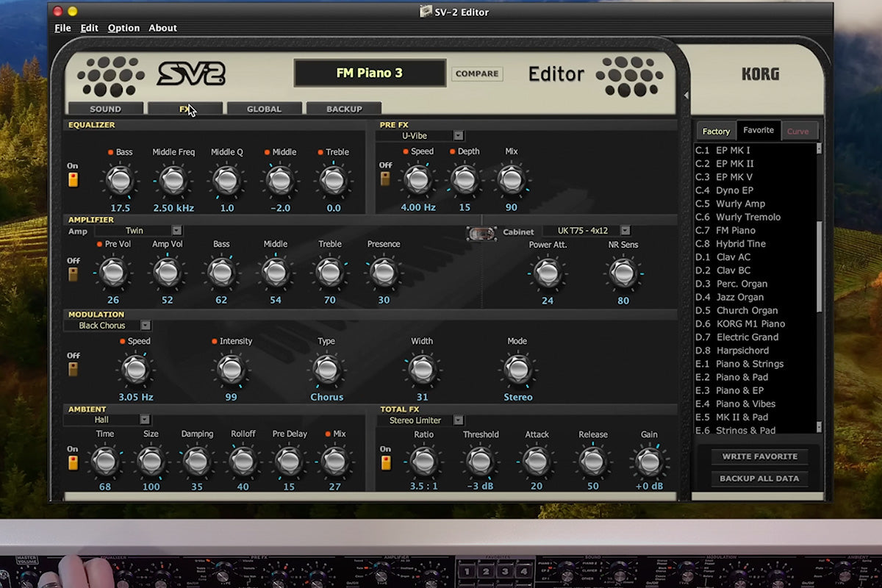This screenshot has height=588, width=882.
Task: Click the Total FX Threshold knob
Action: tap(480, 462)
